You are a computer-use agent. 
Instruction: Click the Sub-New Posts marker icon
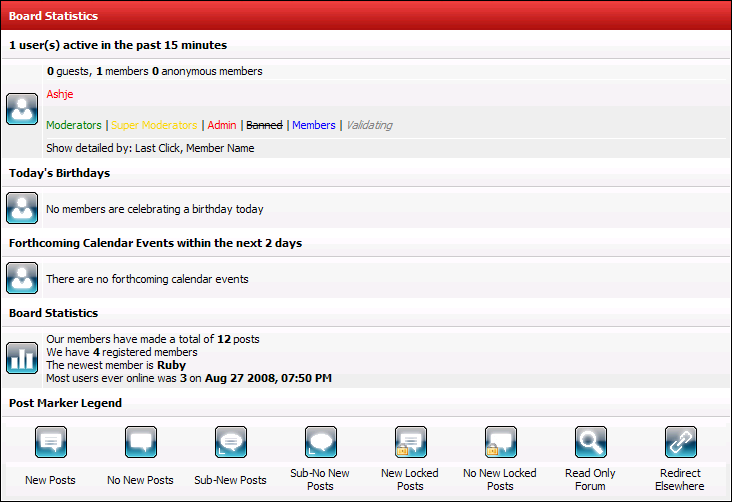click(230, 442)
